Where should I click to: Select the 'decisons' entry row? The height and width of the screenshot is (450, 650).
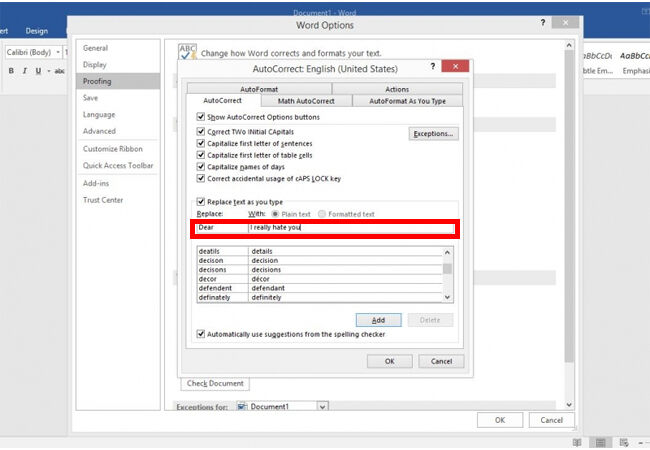coord(320,270)
